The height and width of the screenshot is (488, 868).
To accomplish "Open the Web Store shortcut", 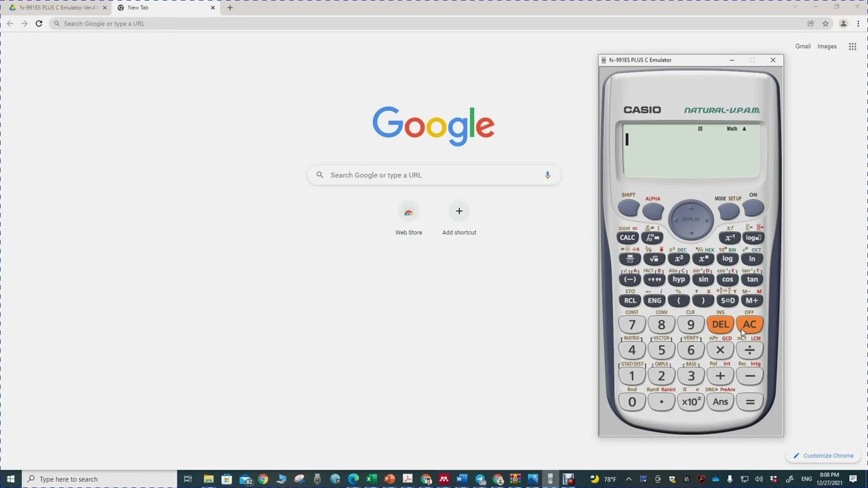I will point(408,219).
